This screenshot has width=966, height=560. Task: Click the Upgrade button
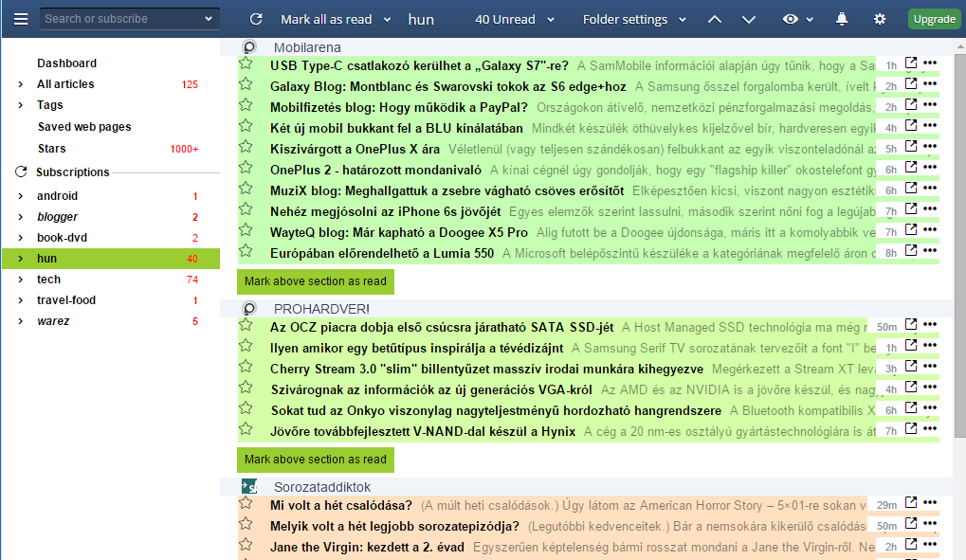point(934,19)
